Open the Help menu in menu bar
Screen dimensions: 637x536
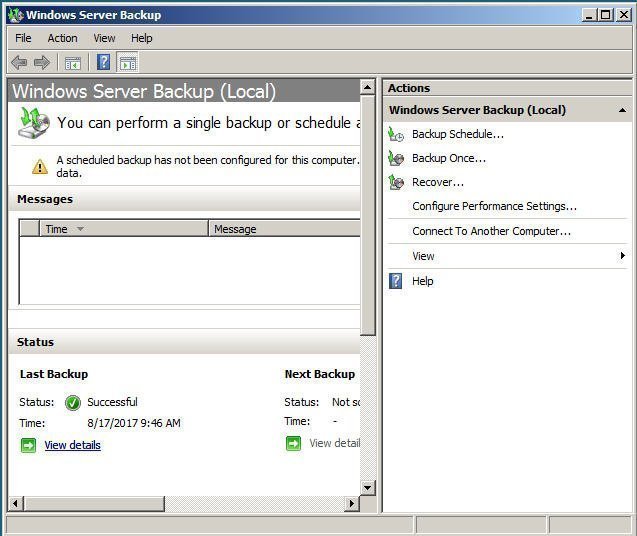142,38
